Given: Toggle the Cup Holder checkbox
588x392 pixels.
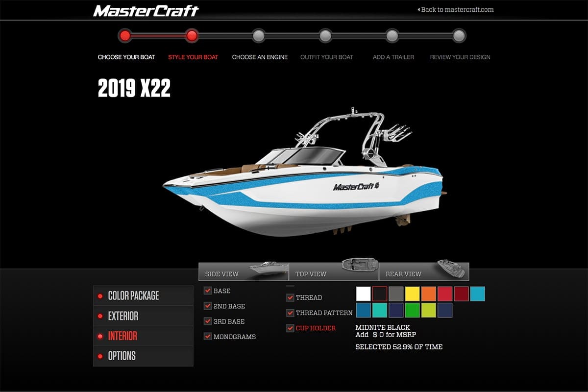Looking at the screenshot, I should pyautogui.click(x=290, y=328).
